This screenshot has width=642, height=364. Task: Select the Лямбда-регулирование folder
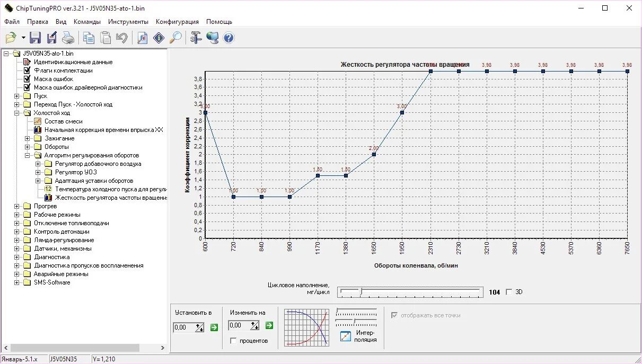[x=64, y=240]
